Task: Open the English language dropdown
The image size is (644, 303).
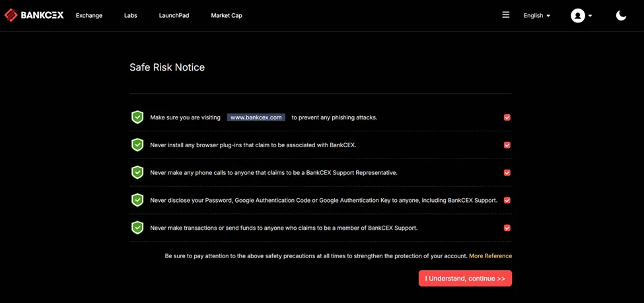Action: click(537, 16)
